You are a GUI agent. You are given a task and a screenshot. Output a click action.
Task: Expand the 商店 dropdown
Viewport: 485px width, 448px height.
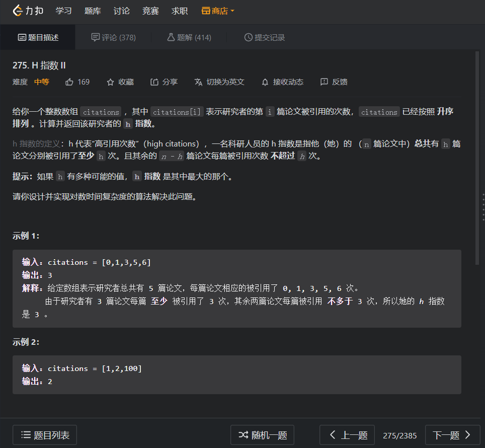pyautogui.click(x=218, y=11)
